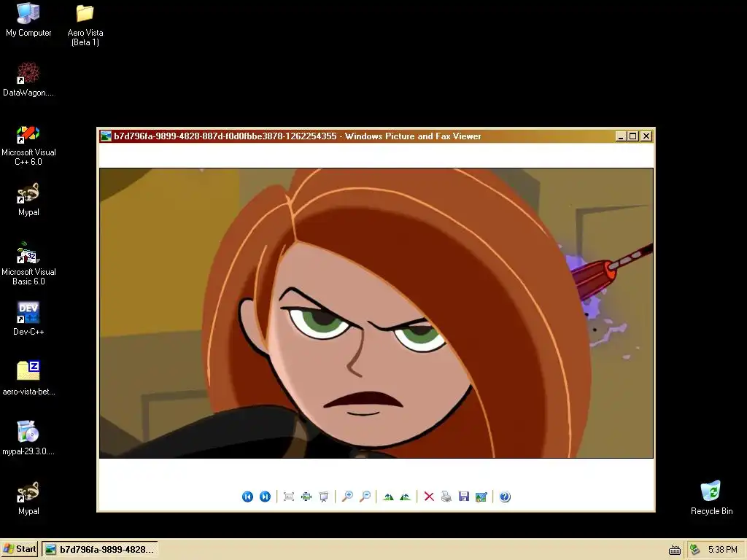Go to the next image
The height and width of the screenshot is (560, 747).
[265, 497]
